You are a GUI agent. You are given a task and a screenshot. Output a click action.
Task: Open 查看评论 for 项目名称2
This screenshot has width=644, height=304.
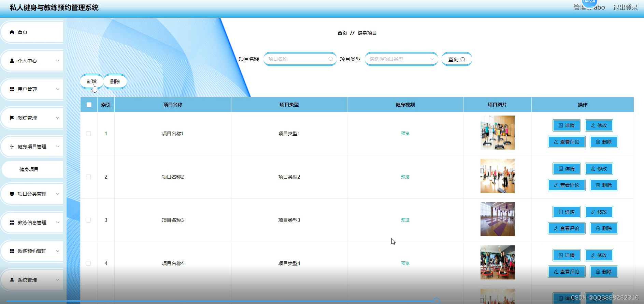pyautogui.click(x=567, y=185)
